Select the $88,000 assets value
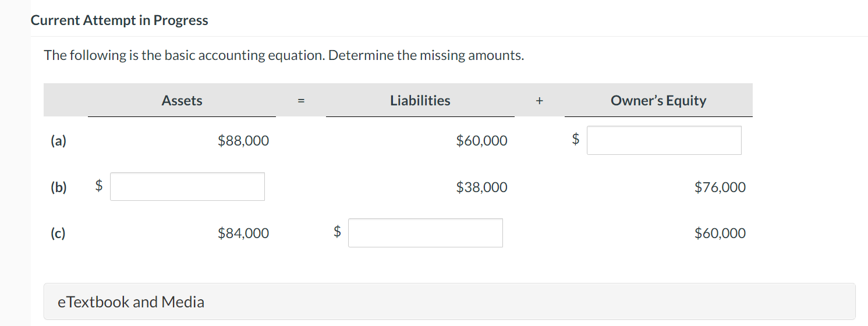The height and width of the screenshot is (326, 868). coord(243,140)
